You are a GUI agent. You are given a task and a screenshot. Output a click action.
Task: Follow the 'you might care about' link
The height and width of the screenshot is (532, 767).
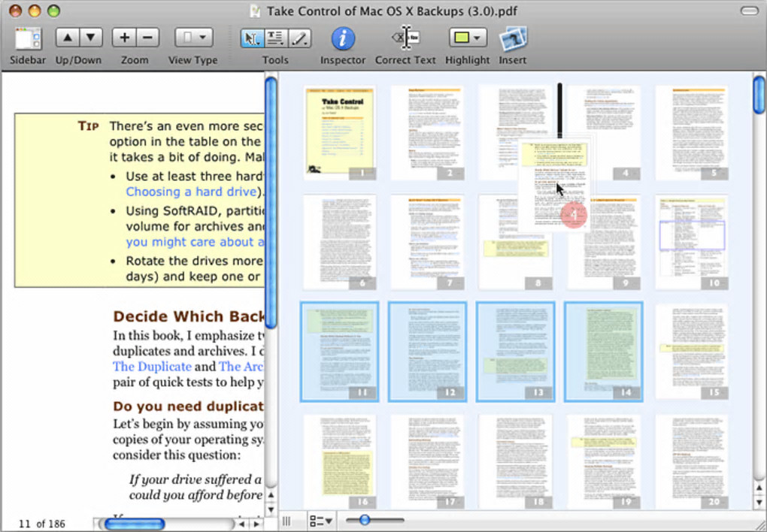(x=195, y=242)
